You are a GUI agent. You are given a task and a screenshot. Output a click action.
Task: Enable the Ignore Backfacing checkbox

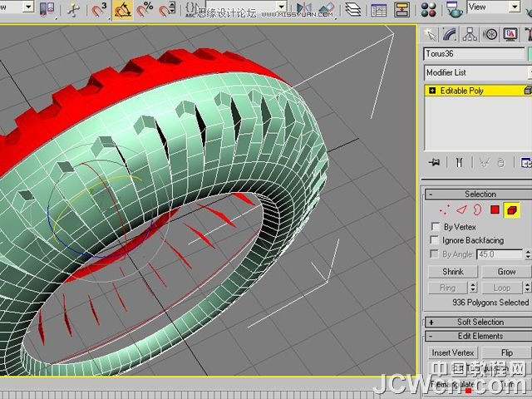click(x=434, y=240)
